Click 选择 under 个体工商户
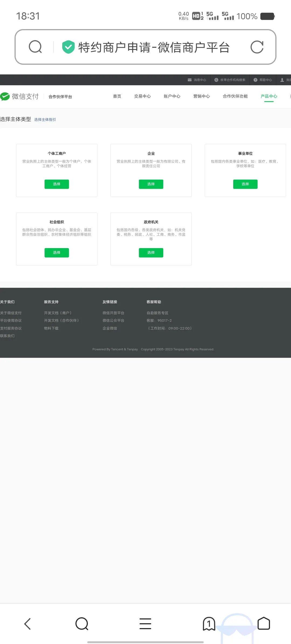 [x=57, y=184]
